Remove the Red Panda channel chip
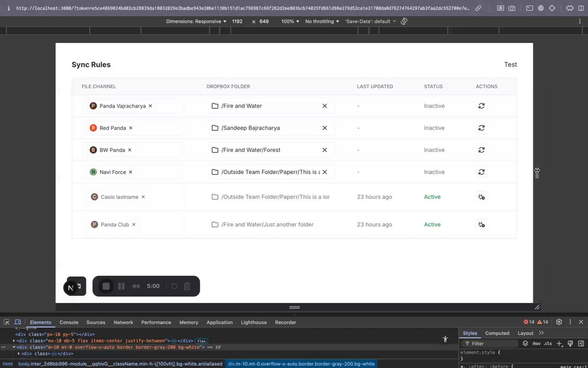Image resolution: width=588 pixels, height=368 pixels. (x=130, y=128)
